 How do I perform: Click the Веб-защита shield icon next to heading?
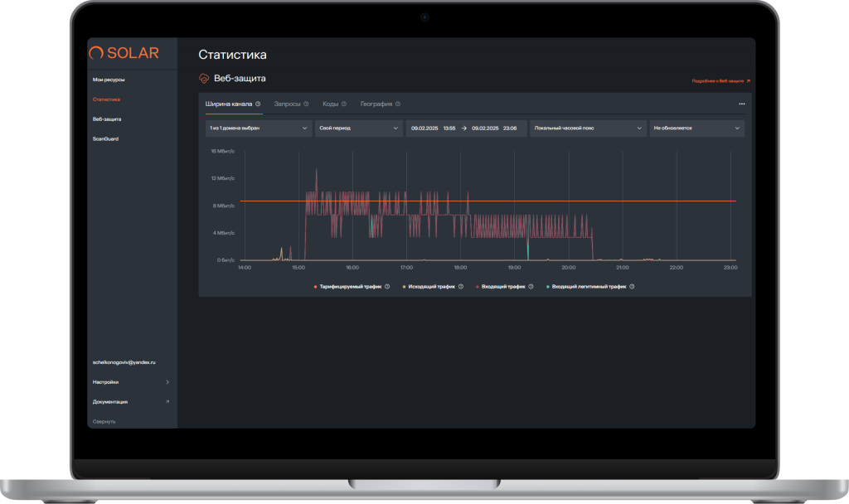pyautogui.click(x=204, y=78)
